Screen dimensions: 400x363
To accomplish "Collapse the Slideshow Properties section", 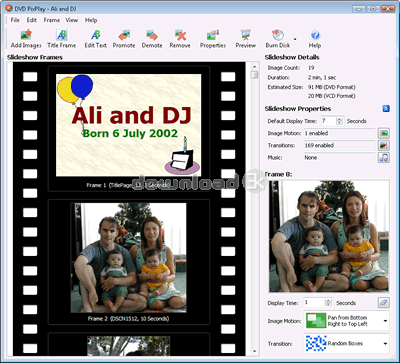I will coord(386,109).
